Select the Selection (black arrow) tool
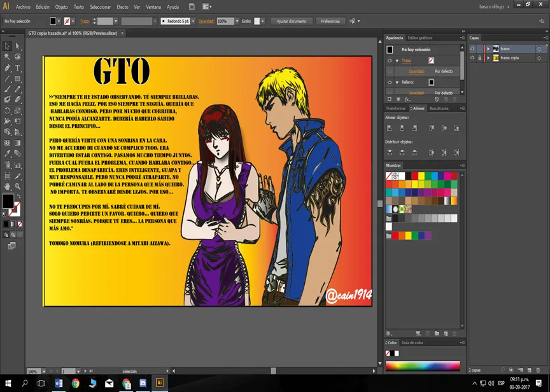This screenshot has width=550, height=392. (7, 46)
